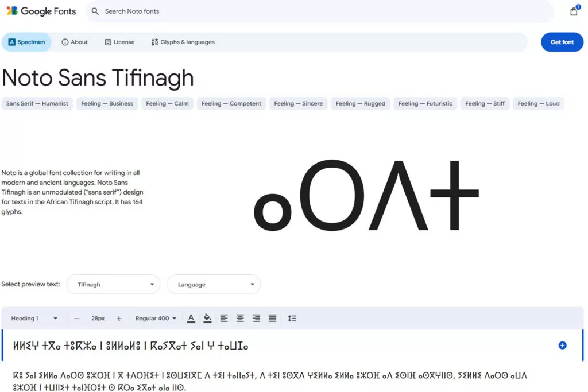Select the Feeling — Calm tag

(167, 103)
